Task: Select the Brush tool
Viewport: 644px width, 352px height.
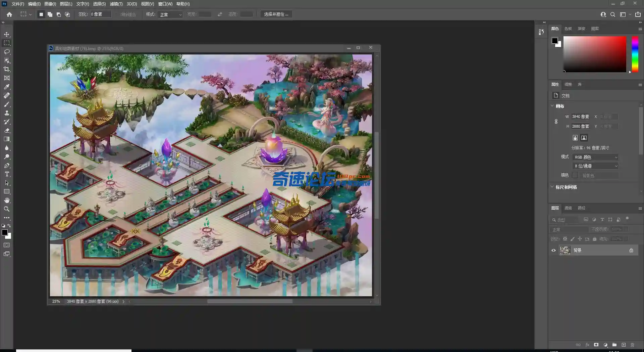Action: pos(7,104)
